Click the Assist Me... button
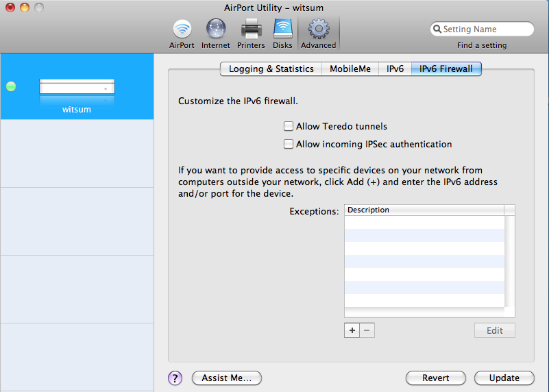549x392 pixels. point(227,378)
